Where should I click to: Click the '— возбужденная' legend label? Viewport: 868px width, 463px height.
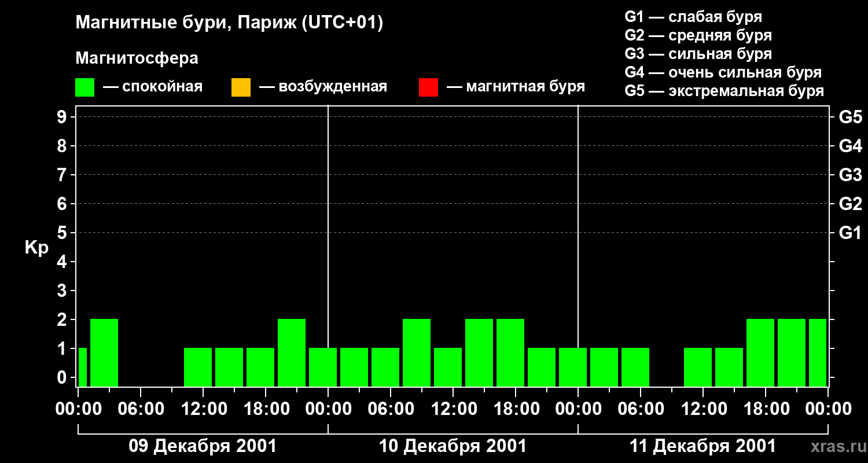point(323,87)
